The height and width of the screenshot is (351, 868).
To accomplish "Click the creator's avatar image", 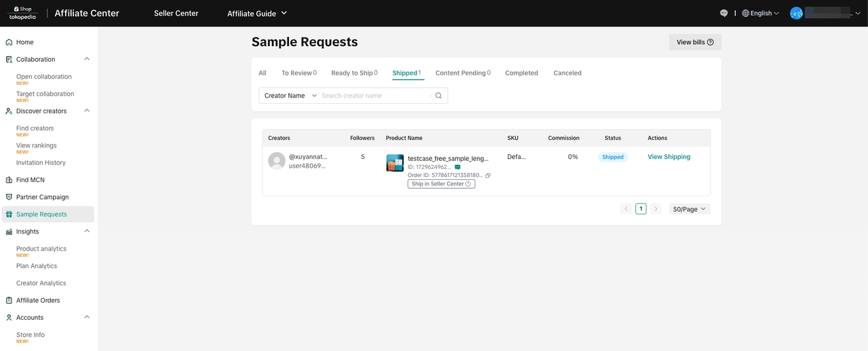I will click(277, 161).
